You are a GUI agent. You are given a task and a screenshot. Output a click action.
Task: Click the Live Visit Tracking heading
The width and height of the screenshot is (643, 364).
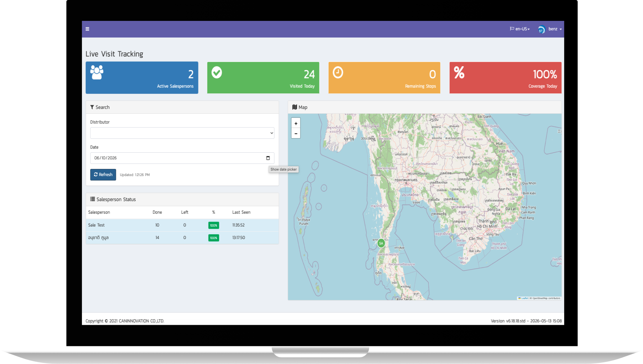tap(114, 54)
